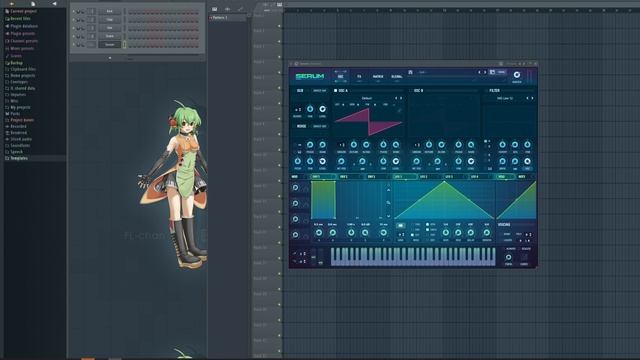Open the filter type dropdown
The image size is (640, 360).
coord(505,98)
